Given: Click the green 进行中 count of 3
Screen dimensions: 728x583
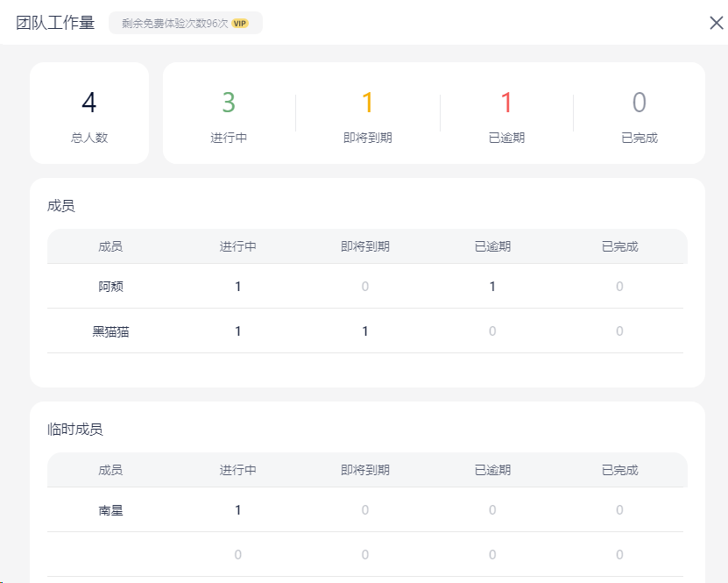Looking at the screenshot, I should [x=229, y=103].
